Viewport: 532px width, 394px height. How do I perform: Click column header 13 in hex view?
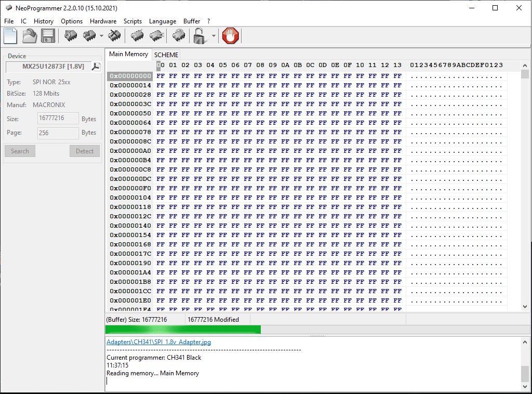click(x=397, y=65)
